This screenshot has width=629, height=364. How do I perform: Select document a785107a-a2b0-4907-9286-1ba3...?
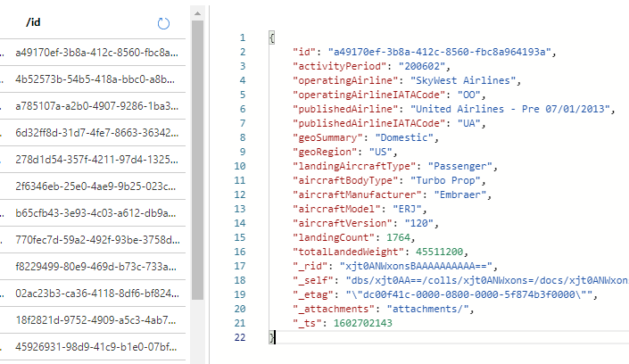click(x=96, y=106)
